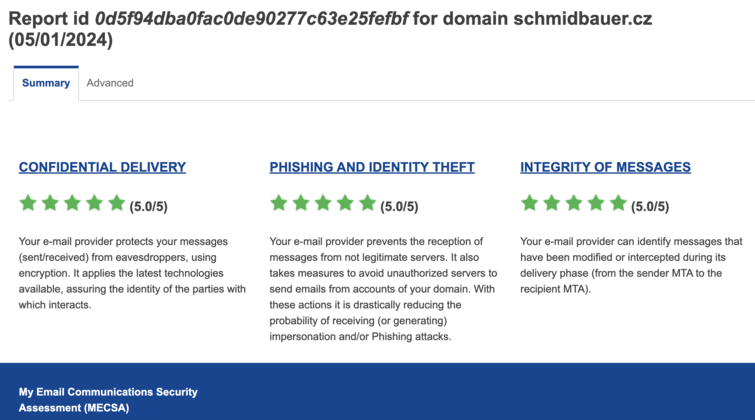The image size is (755, 420).
Task: Click the report id hash in heading
Action: pyautogui.click(x=251, y=19)
